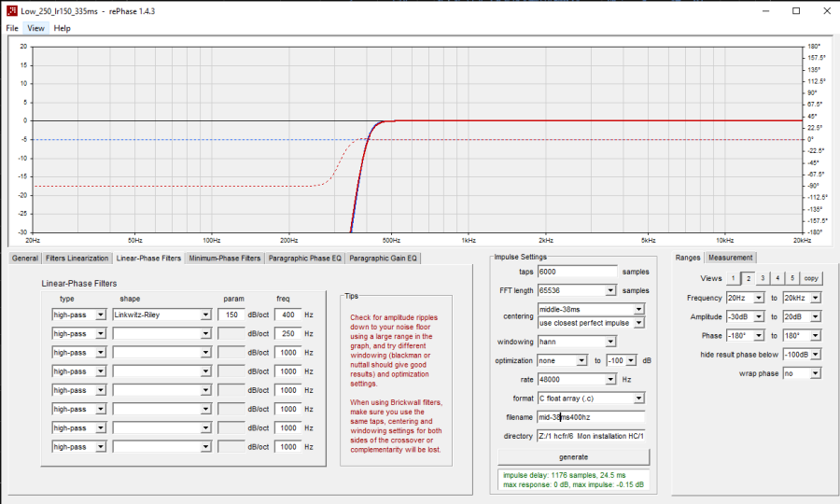This screenshot has width=840, height=504.
Task: Open the type dropdown in the 250 Hz row
Action: tap(79, 334)
